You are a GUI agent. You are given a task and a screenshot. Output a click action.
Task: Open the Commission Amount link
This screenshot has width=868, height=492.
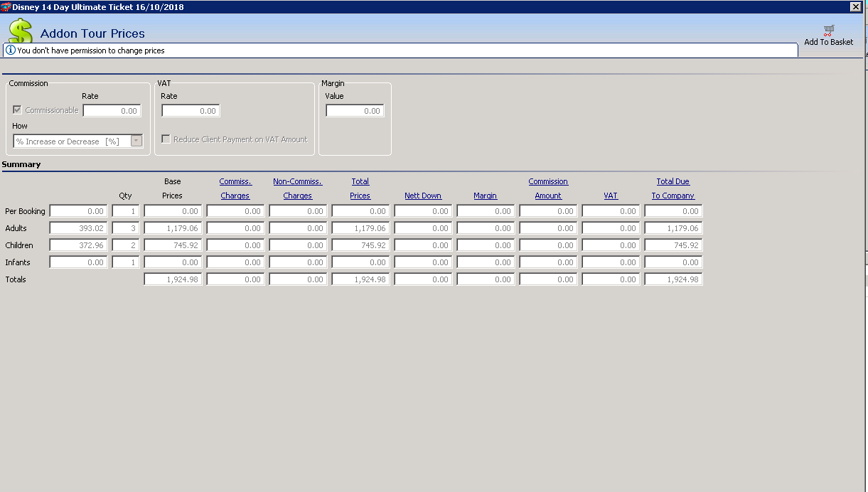[548, 188]
